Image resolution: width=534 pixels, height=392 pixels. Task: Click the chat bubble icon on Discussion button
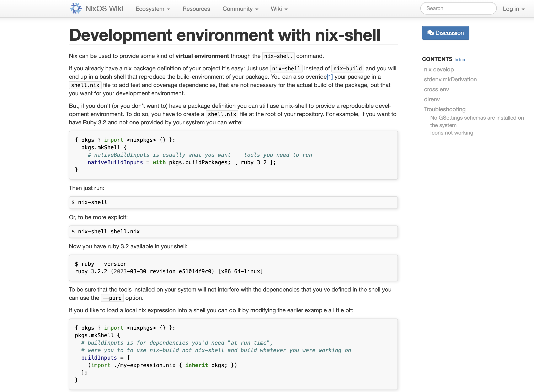(430, 33)
